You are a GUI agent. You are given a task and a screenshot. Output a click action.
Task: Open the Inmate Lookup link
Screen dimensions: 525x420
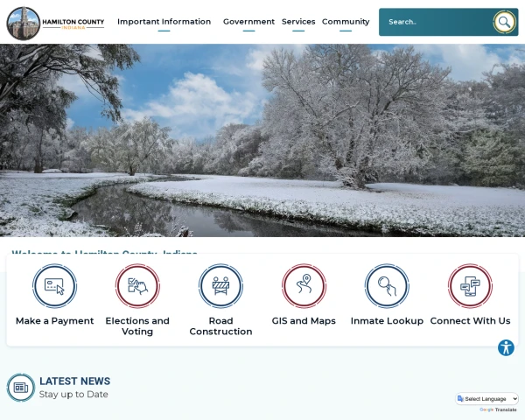387,321
